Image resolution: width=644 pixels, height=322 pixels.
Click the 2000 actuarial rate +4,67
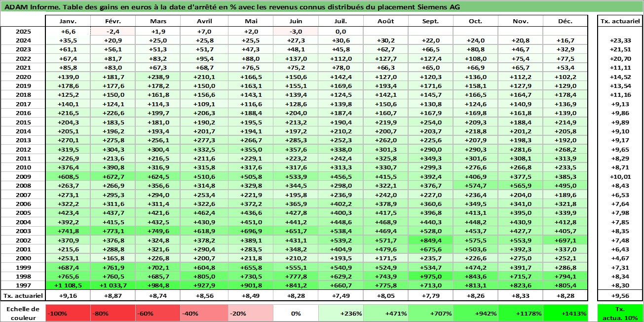pos(620,258)
